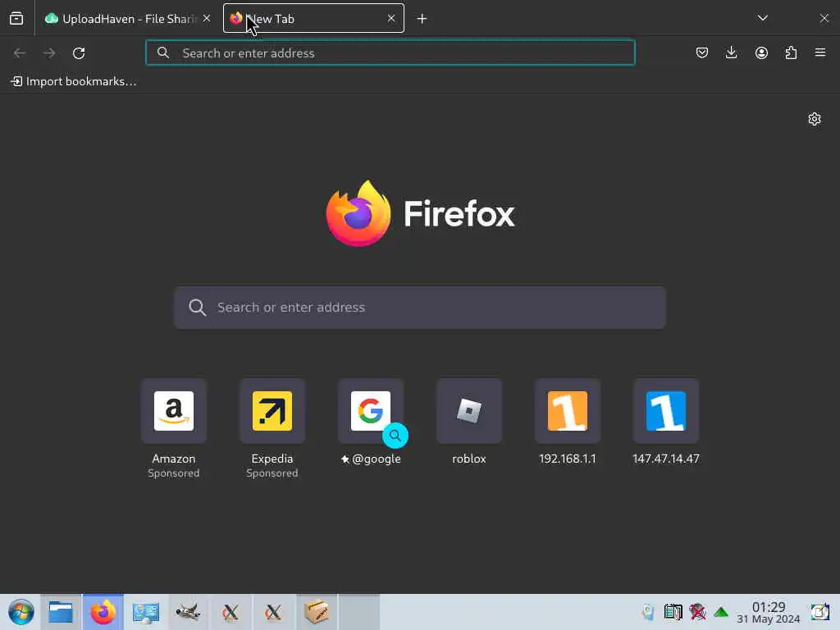The width and height of the screenshot is (840, 630).
Task: Open the Extensions panel
Action: 791,52
